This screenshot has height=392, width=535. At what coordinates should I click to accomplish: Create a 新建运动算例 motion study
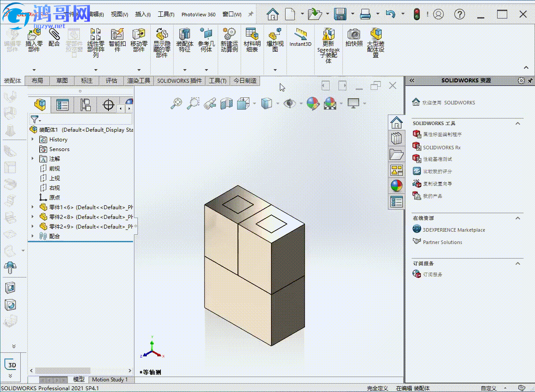click(x=229, y=40)
